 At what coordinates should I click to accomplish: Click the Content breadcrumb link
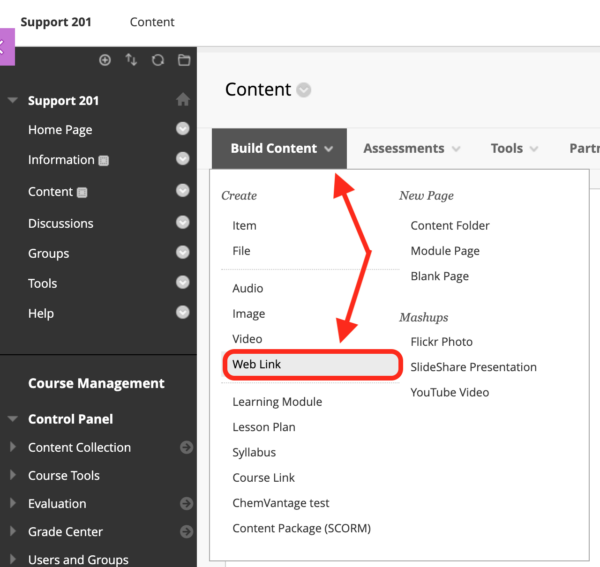pyautogui.click(x=152, y=22)
